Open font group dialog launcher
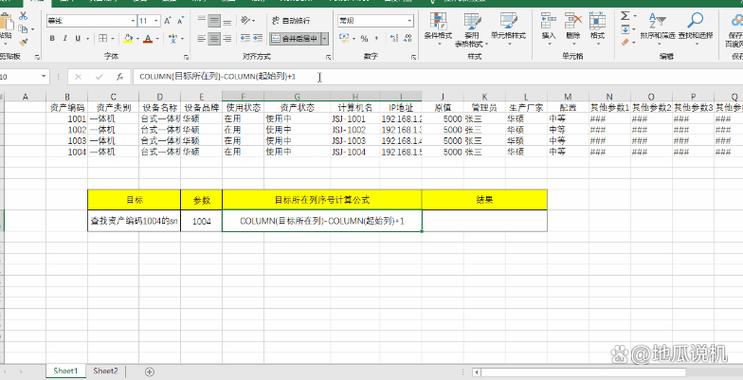 tap(186, 57)
